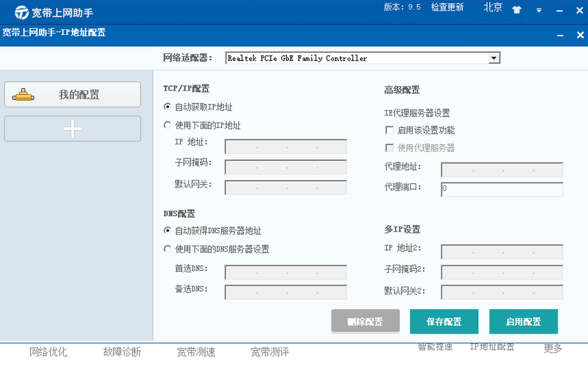This screenshot has width=588, height=366.
Task: Select 自动获得DNS服务器地址 radio button
Action: (x=167, y=231)
